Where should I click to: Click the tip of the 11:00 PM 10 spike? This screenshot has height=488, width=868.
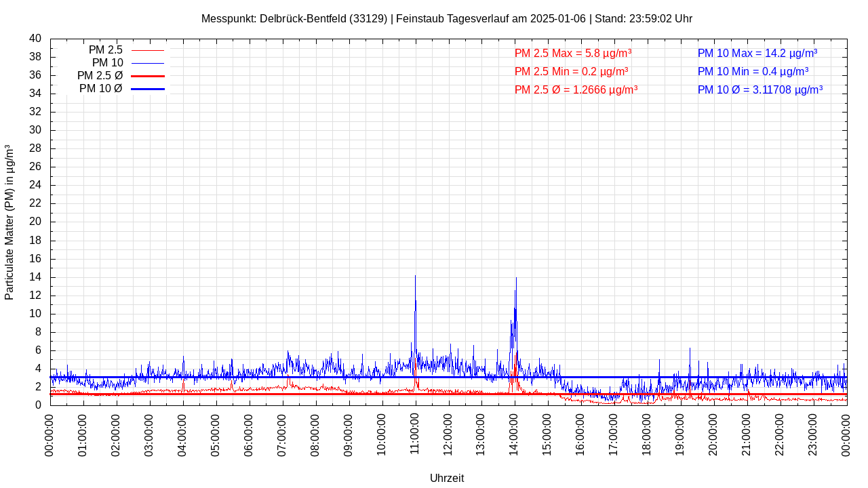click(x=415, y=276)
